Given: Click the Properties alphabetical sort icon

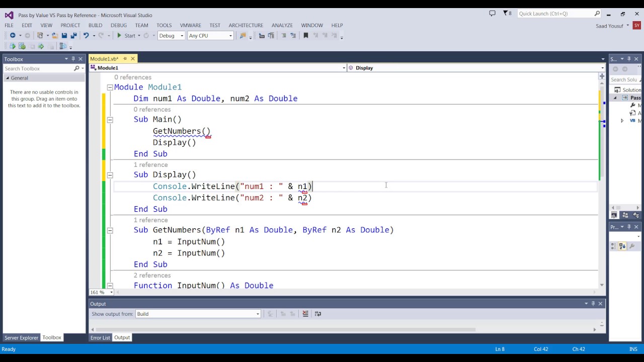Looking at the screenshot, I should click(x=622, y=246).
